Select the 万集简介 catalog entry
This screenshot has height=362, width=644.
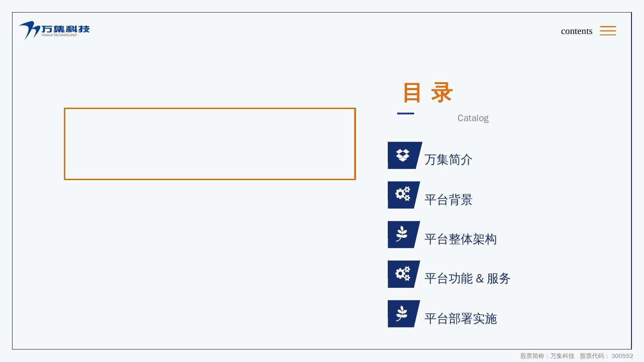pos(448,160)
